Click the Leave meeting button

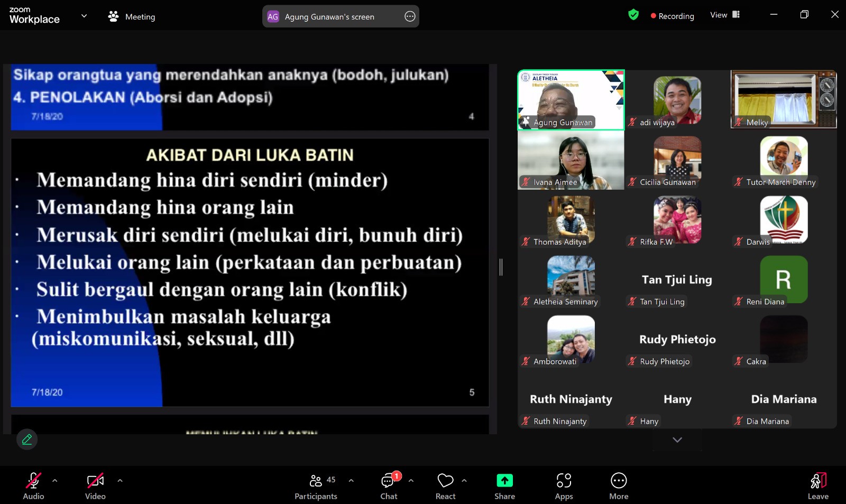(818, 486)
